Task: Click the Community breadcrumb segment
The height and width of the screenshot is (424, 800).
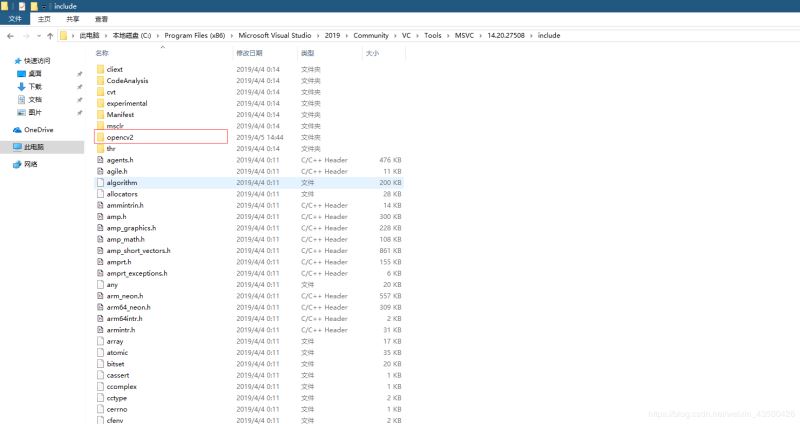Action: point(371,35)
